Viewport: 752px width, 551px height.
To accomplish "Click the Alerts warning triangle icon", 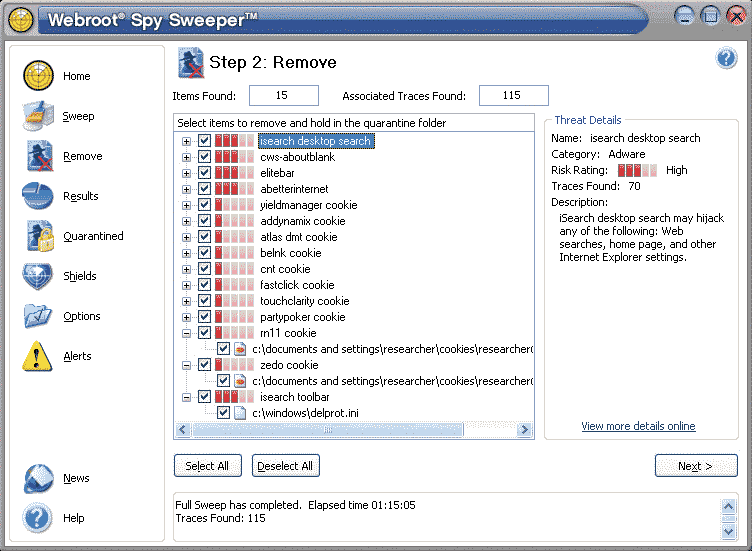I will pyautogui.click(x=37, y=356).
